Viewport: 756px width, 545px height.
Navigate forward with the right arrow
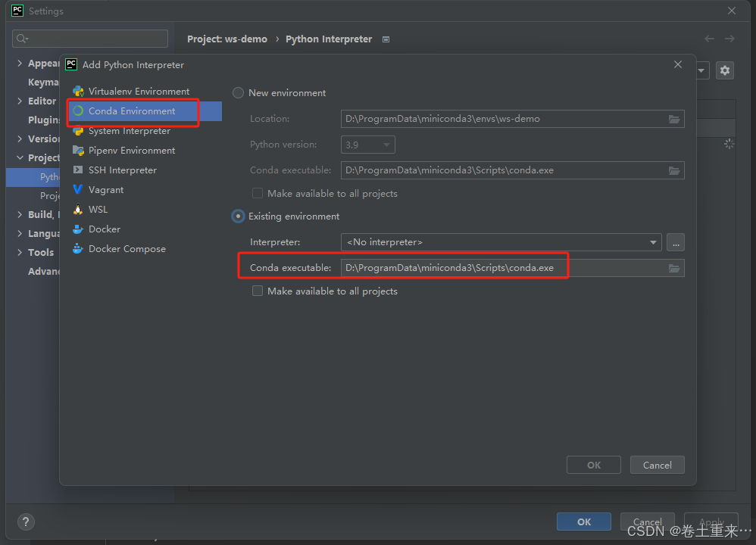click(x=729, y=39)
